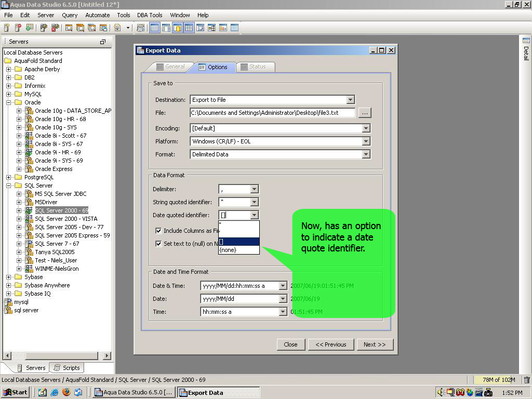Screen dimensions: 532x399
Task: Open the DBA Tools menu
Action: click(x=150, y=15)
